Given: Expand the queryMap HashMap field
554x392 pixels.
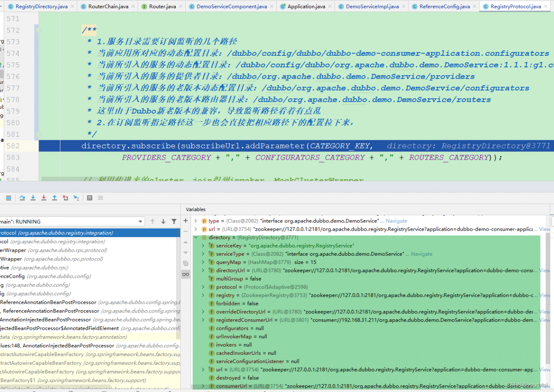Looking at the screenshot, I should pyautogui.click(x=203, y=262).
